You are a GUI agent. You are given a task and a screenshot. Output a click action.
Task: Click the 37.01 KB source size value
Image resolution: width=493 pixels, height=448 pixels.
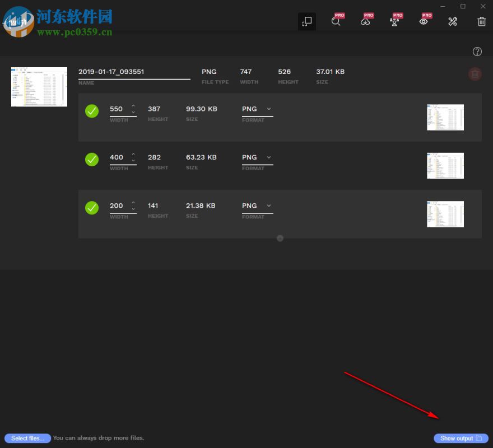[x=330, y=72]
